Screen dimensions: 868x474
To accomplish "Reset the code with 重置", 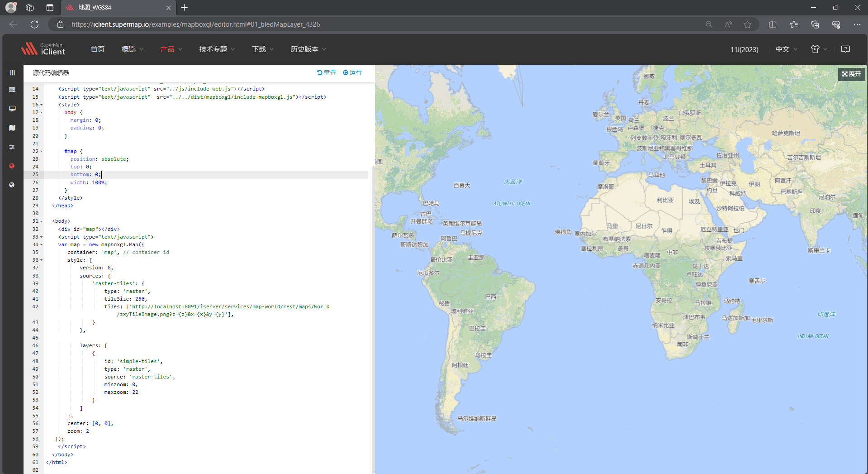I will pos(327,72).
